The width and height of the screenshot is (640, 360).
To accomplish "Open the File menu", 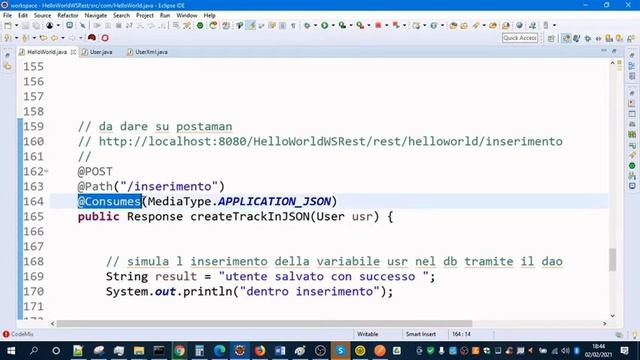I will 7,15.
